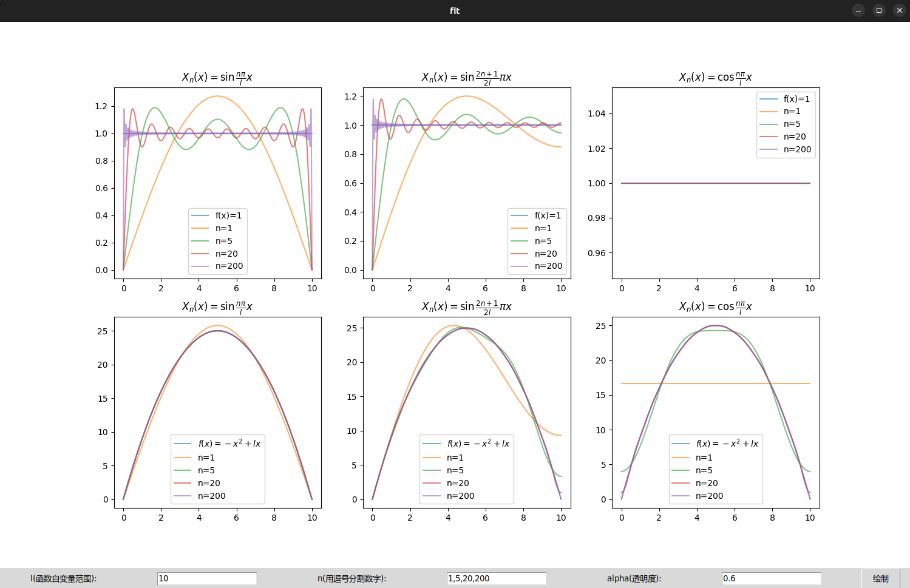Select the alpha transparency input box
The width and height of the screenshot is (910, 588).
tap(771, 578)
